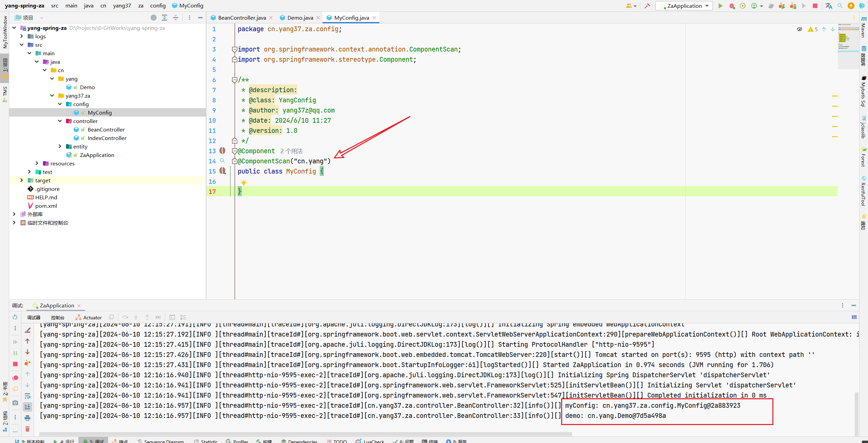Click the orange update arrow icon
Viewport: 868px width, 443px height.
pyautogui.click(x=851, y=6)
